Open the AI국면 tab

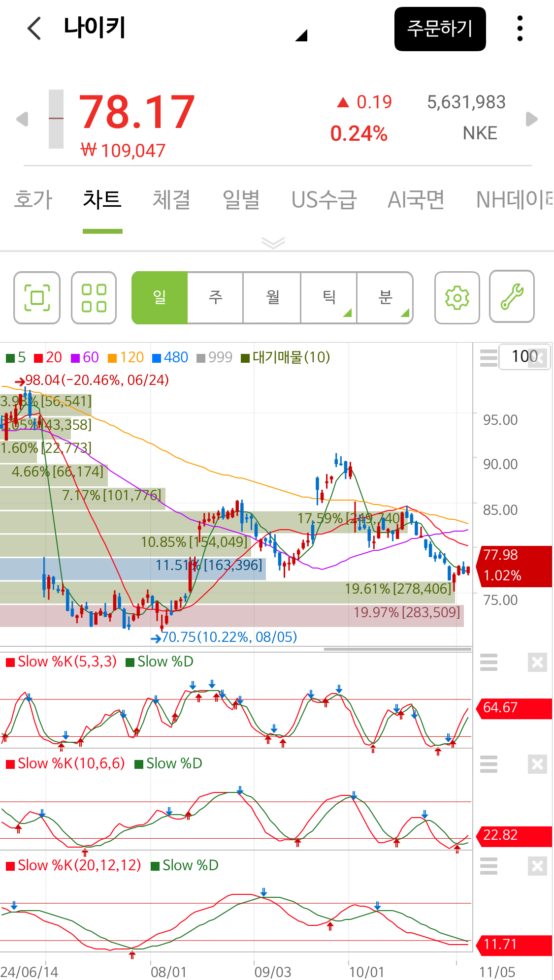(416, 200)
